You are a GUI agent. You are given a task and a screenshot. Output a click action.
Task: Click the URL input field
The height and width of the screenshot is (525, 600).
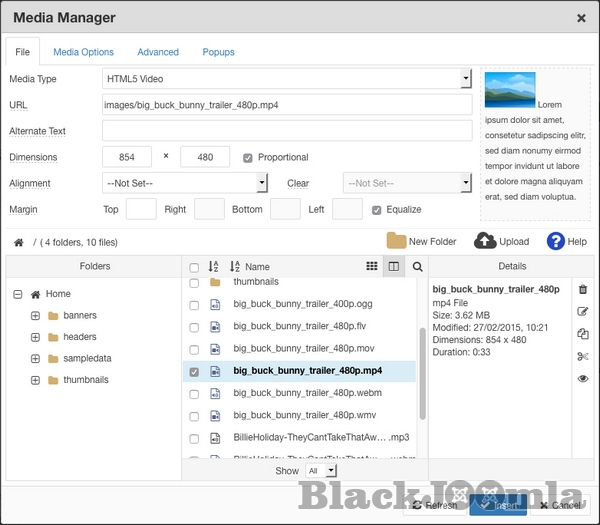coord(287,105)
